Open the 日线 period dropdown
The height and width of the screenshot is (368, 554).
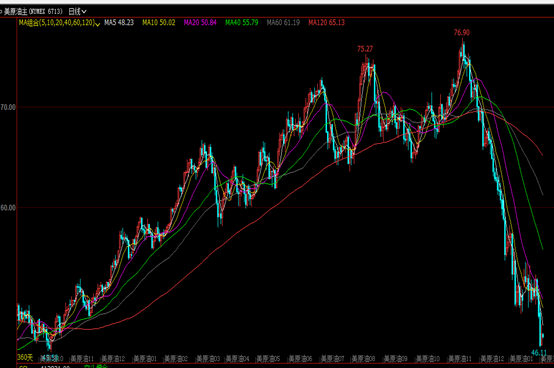[77, 12]
